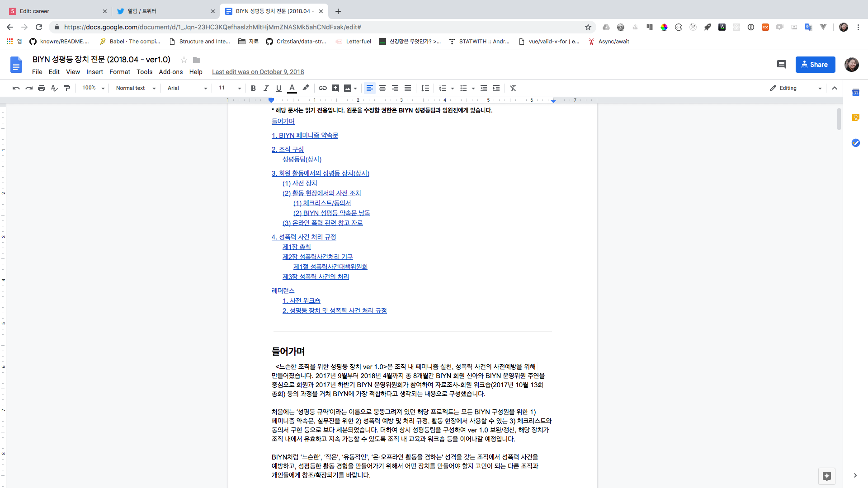Open the Normal text style dropdown

(x=136, y=88)
